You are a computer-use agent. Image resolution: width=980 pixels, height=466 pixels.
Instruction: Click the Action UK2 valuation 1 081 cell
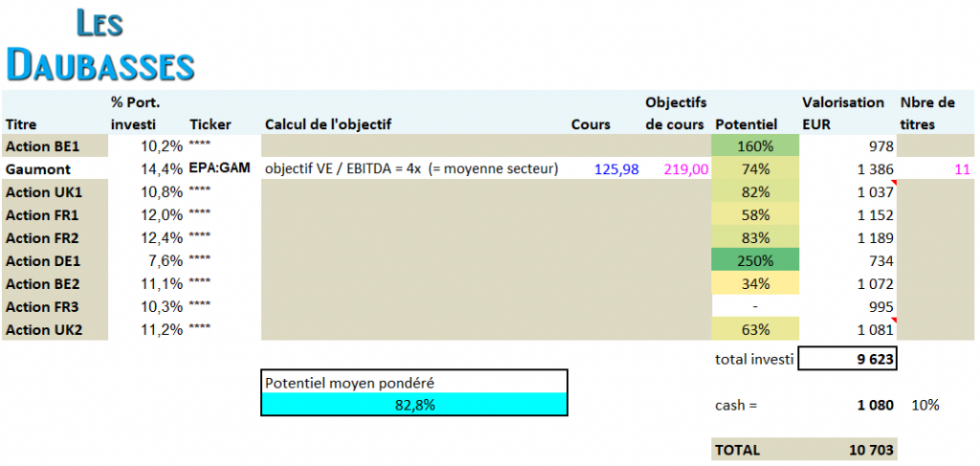tap(874, 330)
